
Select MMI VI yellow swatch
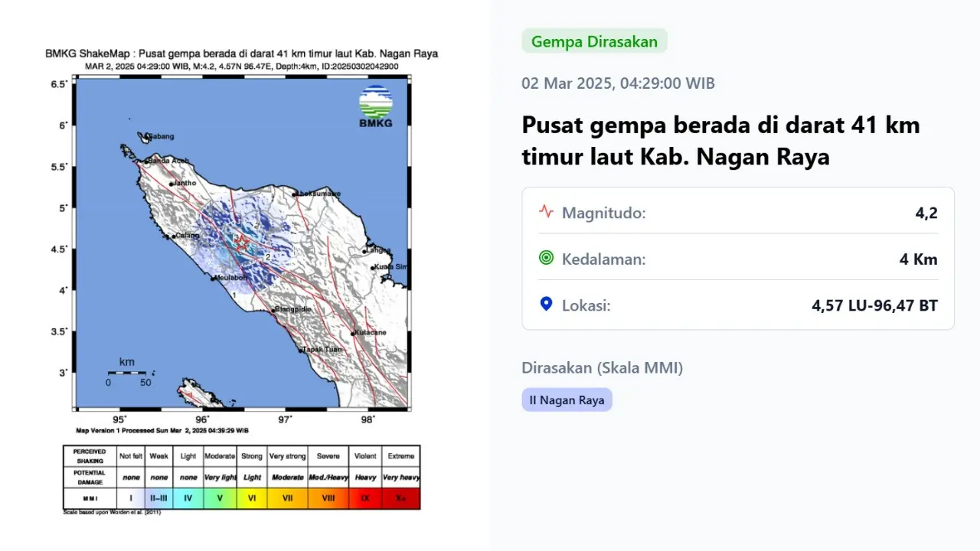coord(252,497)
